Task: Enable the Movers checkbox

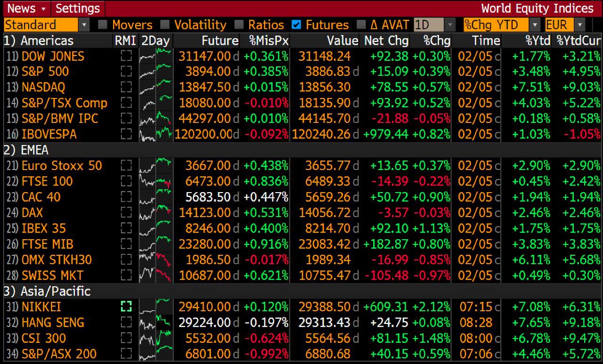Action: (x=103, y=24)
